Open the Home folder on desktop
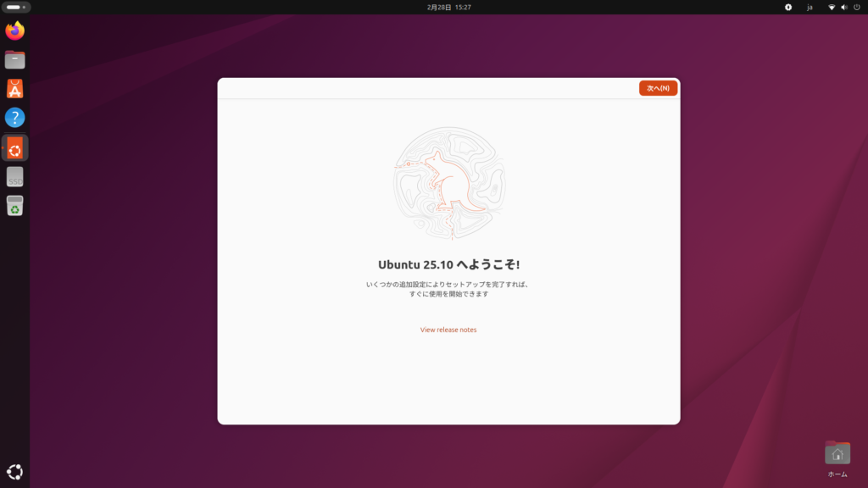The image size is (868, 488). tap(837, 454)
